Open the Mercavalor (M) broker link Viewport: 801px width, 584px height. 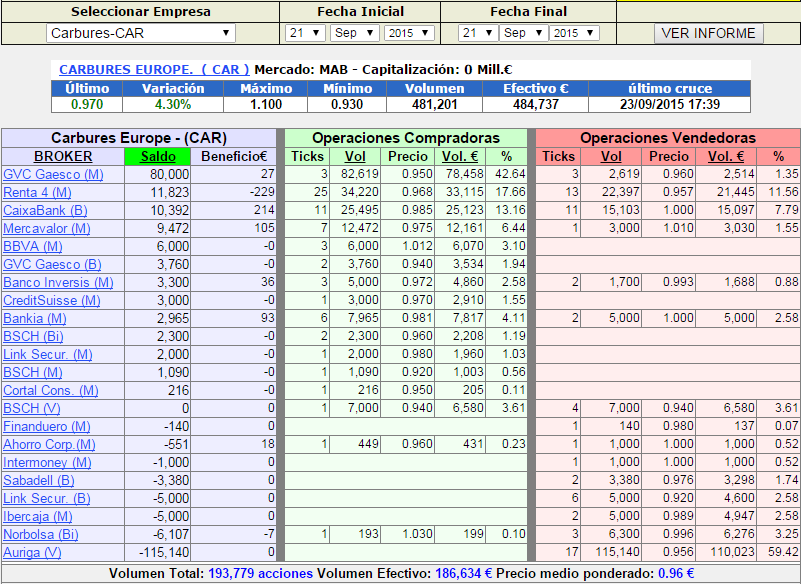click(46, 228)
